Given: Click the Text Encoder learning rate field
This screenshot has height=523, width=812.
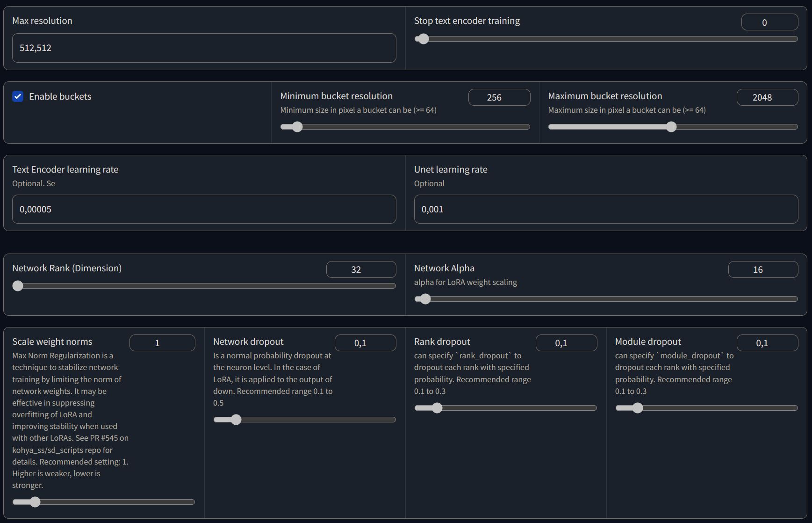Looking at the screenshot, I should (x=204, y=209).
